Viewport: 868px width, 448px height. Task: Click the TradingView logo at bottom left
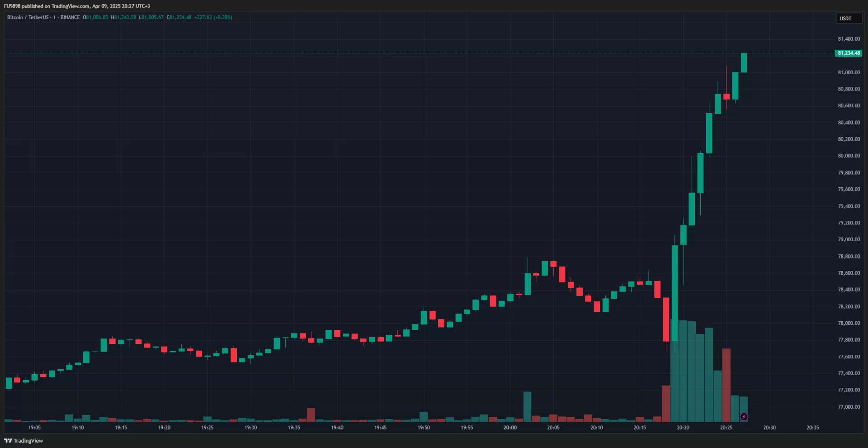click(x=24, y=441)
